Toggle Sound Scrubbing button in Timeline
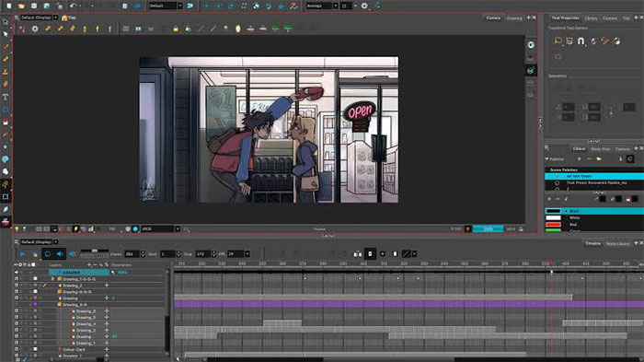The height and width of the screenshot is (362, 644). [73, 254]
